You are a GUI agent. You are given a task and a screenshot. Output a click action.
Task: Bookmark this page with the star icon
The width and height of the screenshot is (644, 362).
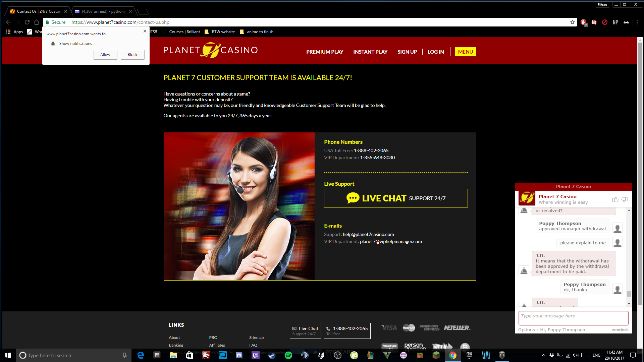coord(573,22)
